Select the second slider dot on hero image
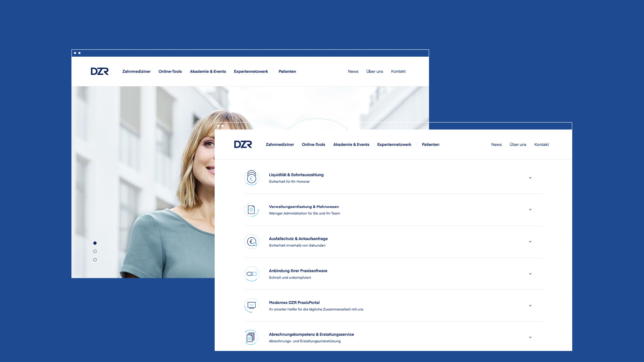The image size is (644, 362). click(95, 251)
